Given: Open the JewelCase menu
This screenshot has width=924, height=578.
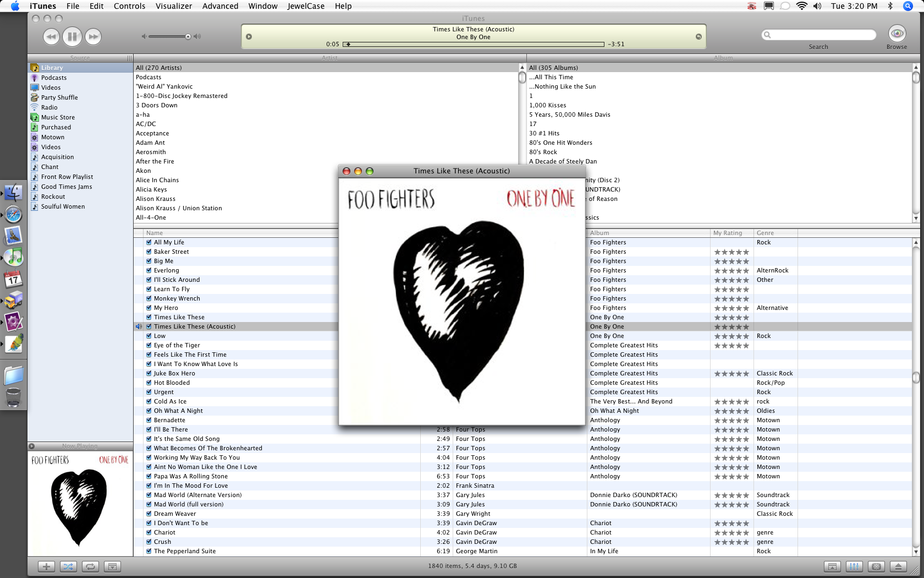Looking at the screenshot, I should pyautogui.click(x=306, y=6).
